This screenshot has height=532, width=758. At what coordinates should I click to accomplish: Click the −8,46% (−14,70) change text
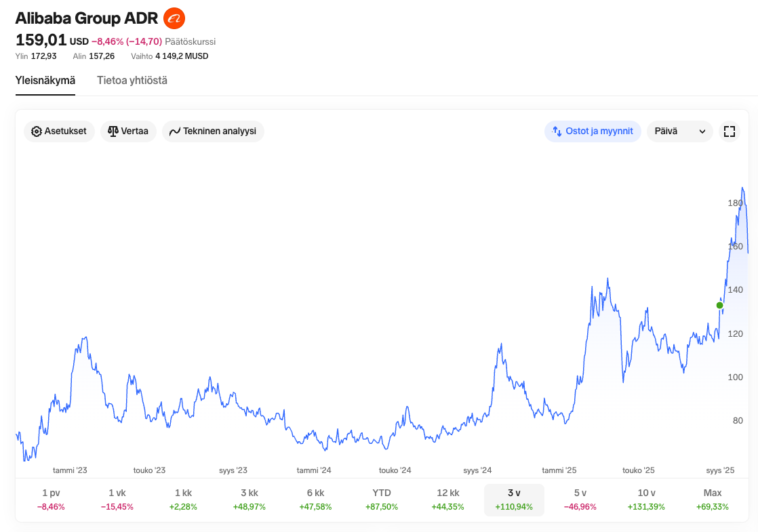click(x=127, y=41)
